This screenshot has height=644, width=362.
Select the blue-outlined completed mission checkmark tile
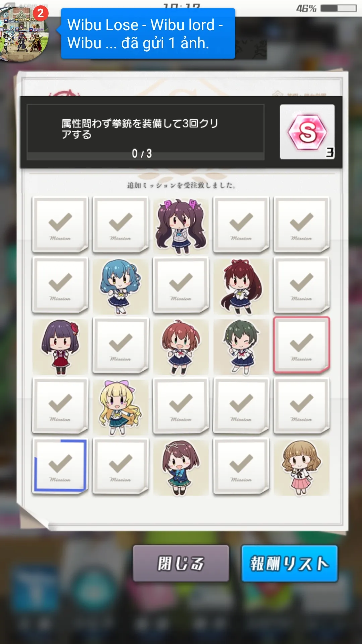60,466
